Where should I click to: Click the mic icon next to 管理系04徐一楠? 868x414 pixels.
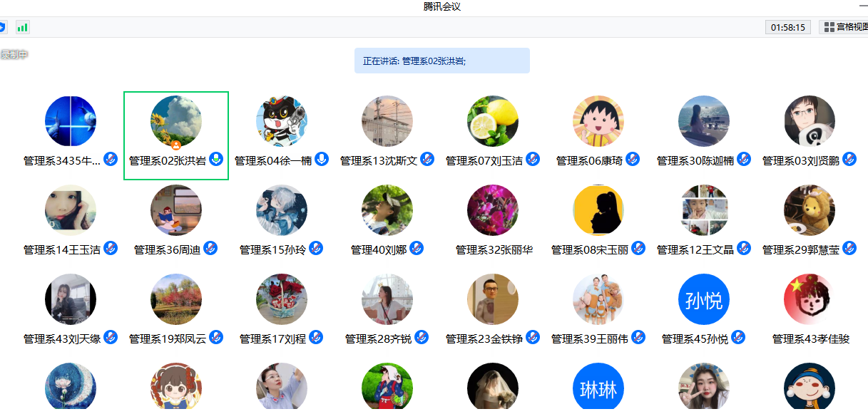point(322,159)
